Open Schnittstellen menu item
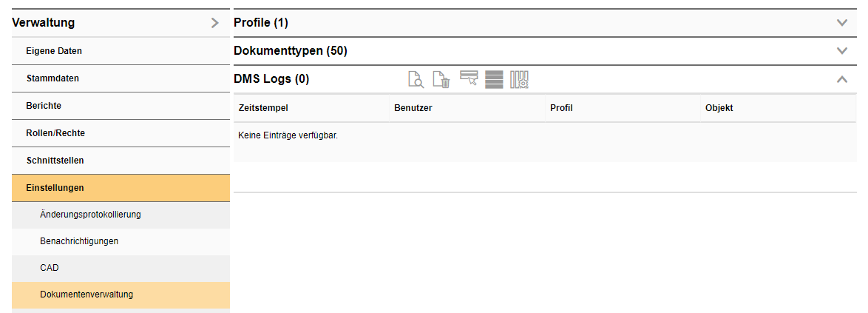868x313 pixels. pyautogui.click(x=121, y=161)
